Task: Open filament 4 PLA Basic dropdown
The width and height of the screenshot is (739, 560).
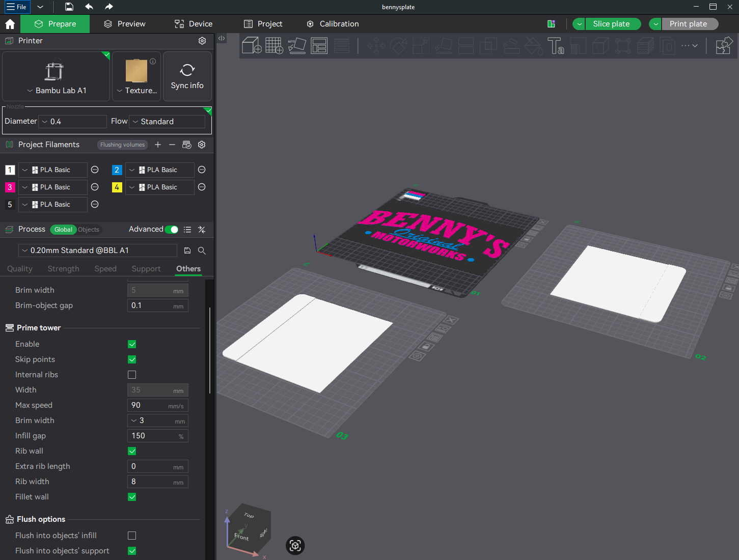Action: (x=160, y=187)
